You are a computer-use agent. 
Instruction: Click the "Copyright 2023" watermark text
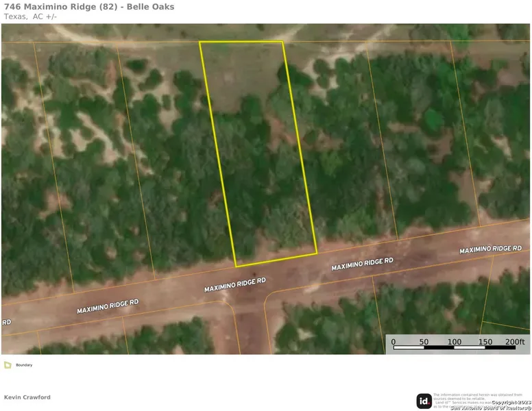tap(507, 401)
